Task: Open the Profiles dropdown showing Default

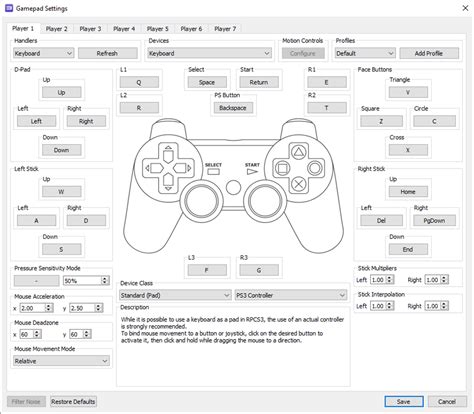Action: [x=365, y=53]
